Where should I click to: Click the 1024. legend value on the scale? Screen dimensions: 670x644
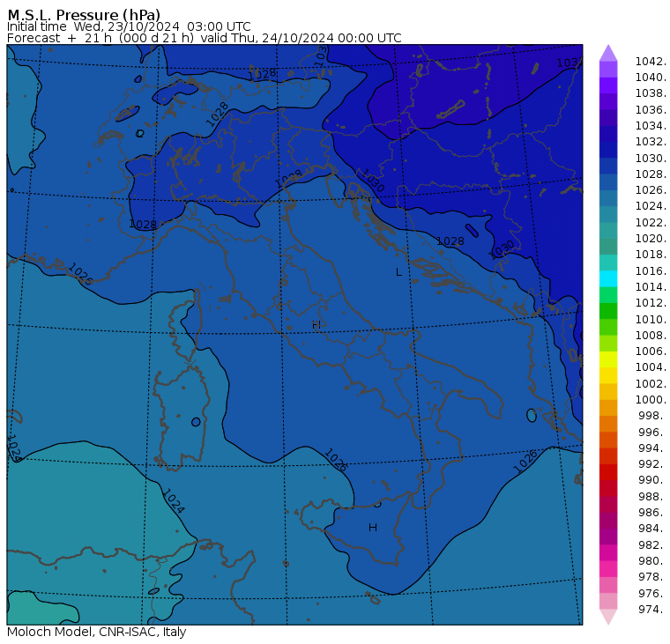pyautogui.click(x=651, y=206)
